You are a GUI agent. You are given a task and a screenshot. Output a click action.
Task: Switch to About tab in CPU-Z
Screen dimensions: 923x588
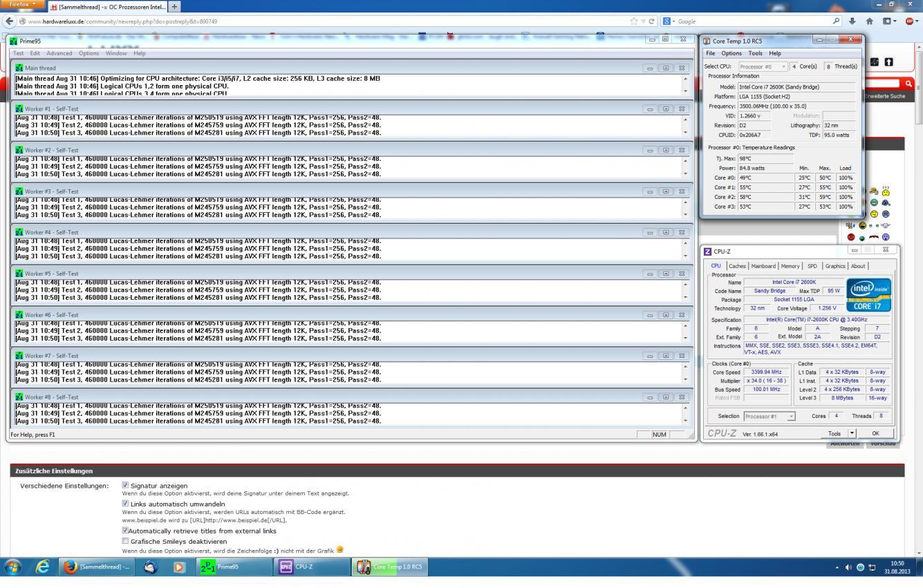[858, 266]
